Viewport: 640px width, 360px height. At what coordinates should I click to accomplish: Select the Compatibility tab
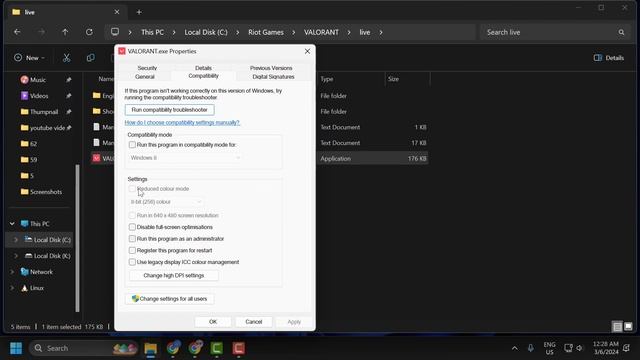(203, 76)
